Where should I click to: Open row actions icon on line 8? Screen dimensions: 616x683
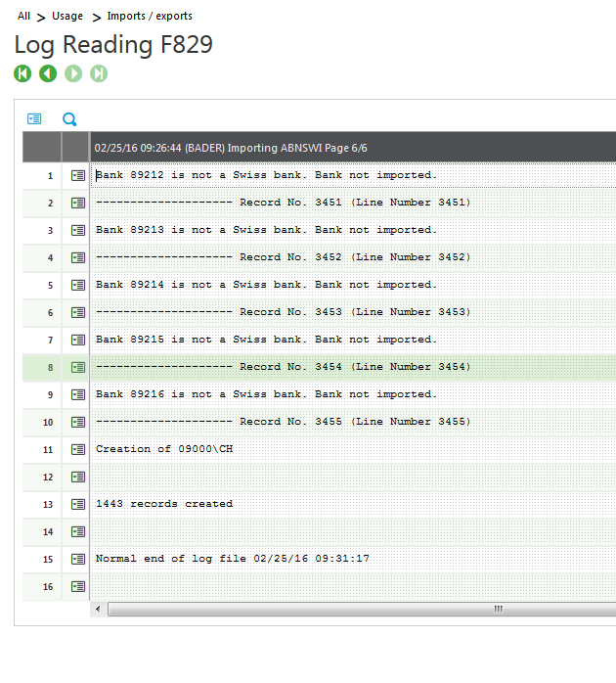pos(78,367)
